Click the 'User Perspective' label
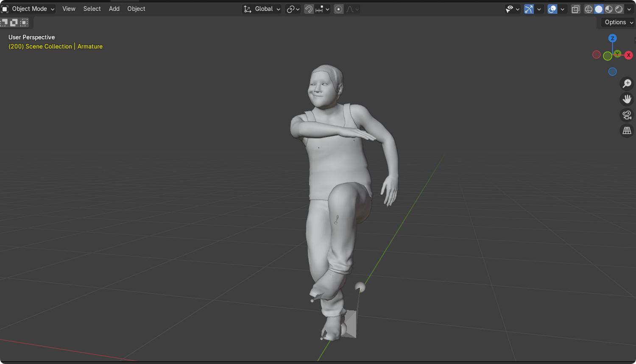Viewport: 636px width, 364px height. (32, 37)
